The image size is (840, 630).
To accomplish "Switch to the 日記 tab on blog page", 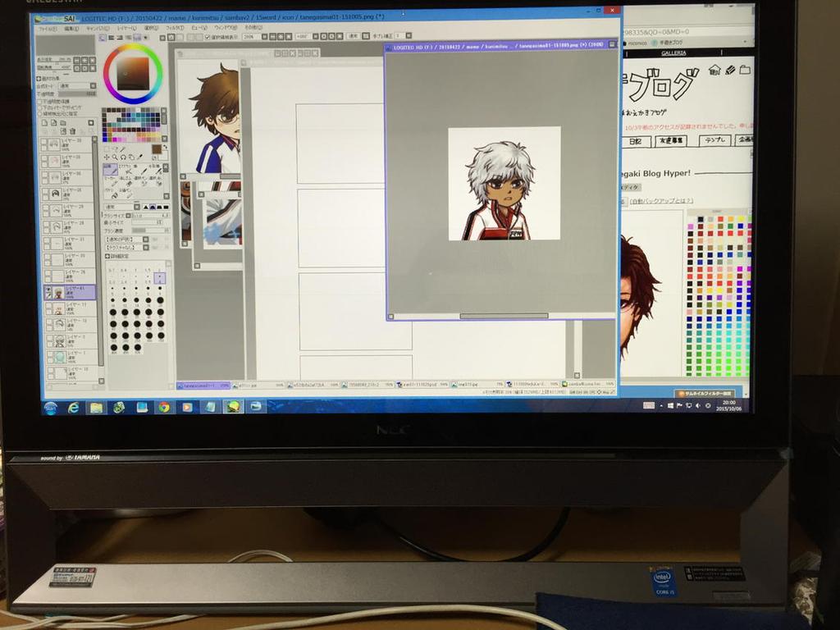I will [x=636, y=141].
